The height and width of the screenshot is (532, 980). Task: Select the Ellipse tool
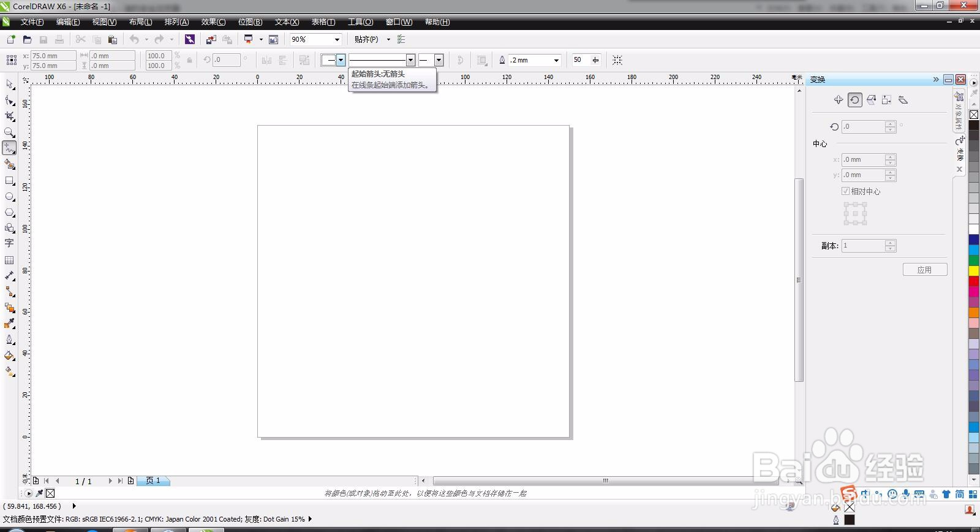click(9, 197)
